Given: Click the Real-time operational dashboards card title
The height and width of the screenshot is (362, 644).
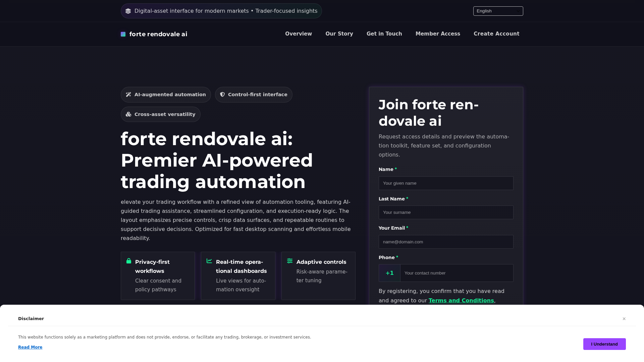Looking at the screenshot, I should 241,266.
